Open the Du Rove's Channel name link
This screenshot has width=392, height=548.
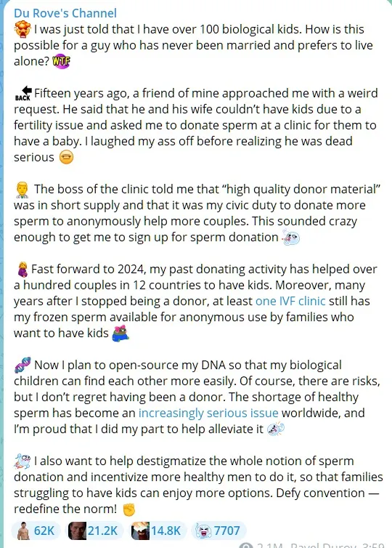click(x=65, y=13)
